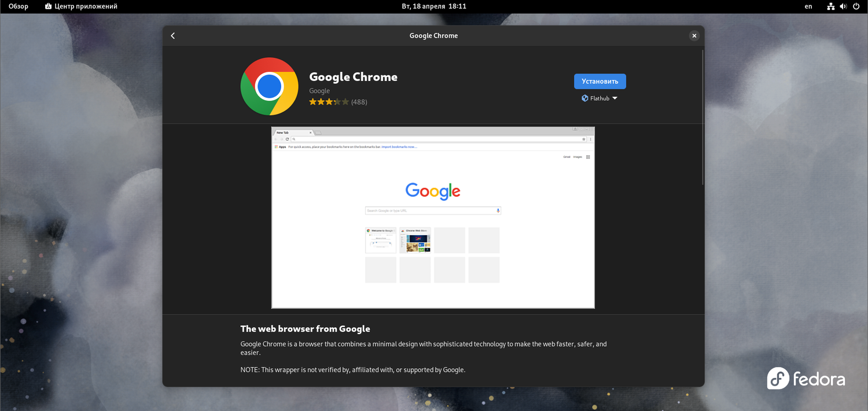Click the Google Chrome header bar title

433,36
